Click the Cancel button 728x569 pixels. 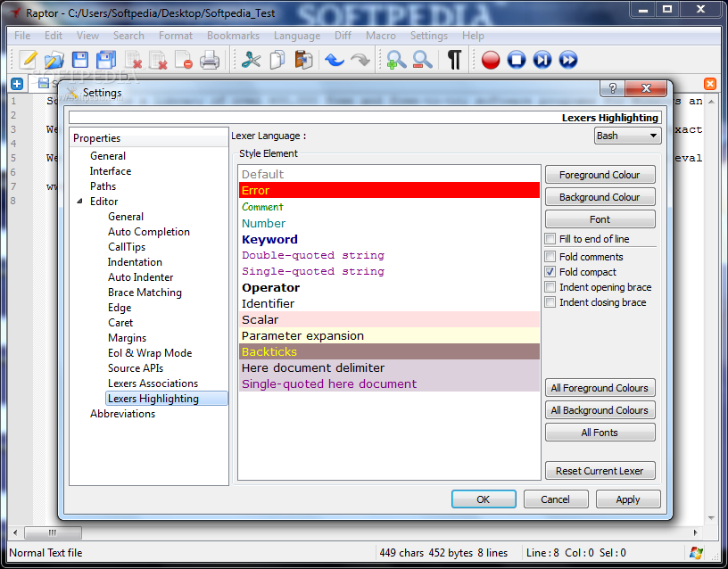pos(556,499)
